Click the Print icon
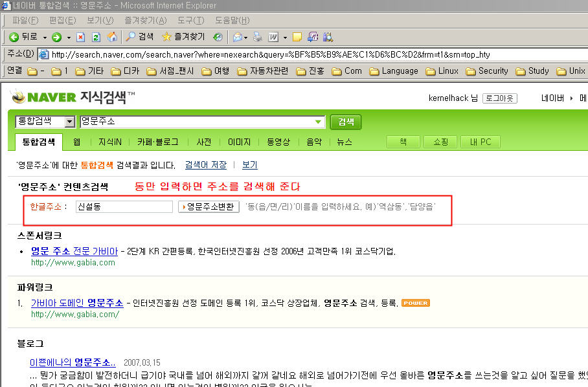 click(x=258, y=37)
